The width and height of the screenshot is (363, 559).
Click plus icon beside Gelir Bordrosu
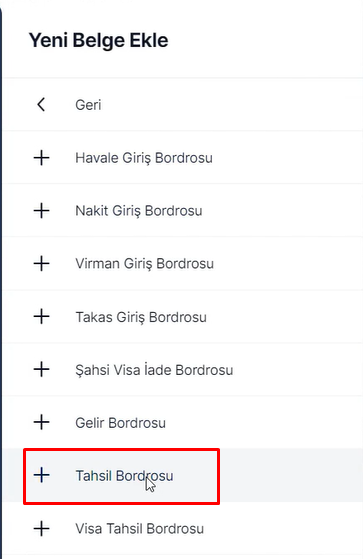point(41,422)
